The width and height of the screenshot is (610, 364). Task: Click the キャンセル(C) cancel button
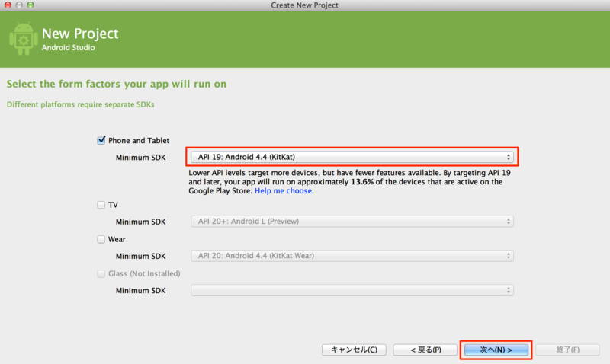354,350
